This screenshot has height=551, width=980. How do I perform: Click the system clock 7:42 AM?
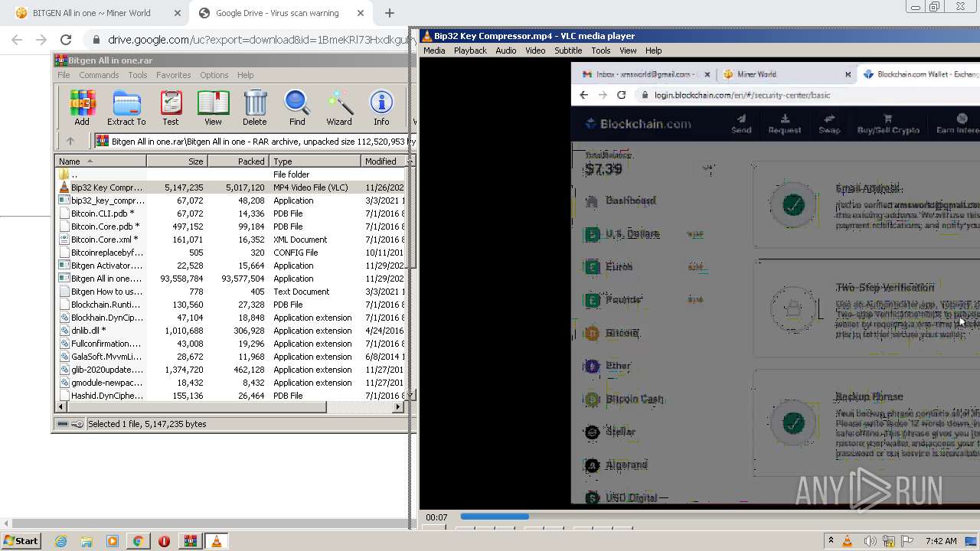pos(941,541)
